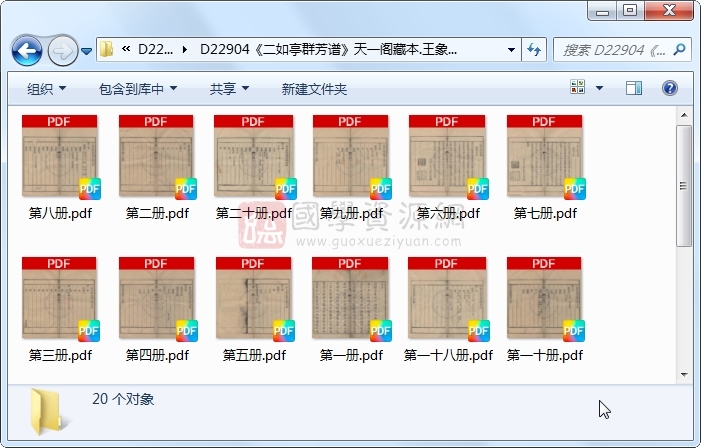The image size is (701, 448).
Task: Open the 包含到库中 dropdown menu
Action: coord(138,89)
